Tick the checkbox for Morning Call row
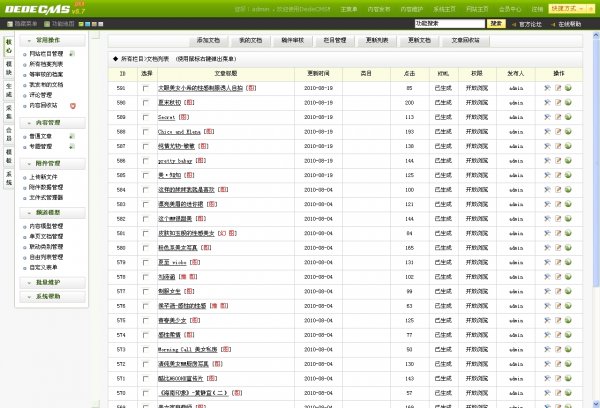600x408 pixels. pyautogui.click(x=145, y=349)
